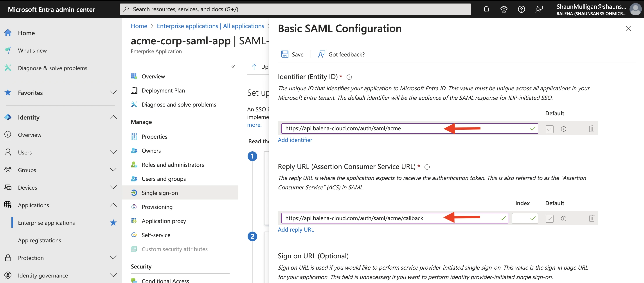Toggle the Index checkbox on the Reply URL
Image resolution: width=644 pixels, height=283 pixels.
coord(525,218)
